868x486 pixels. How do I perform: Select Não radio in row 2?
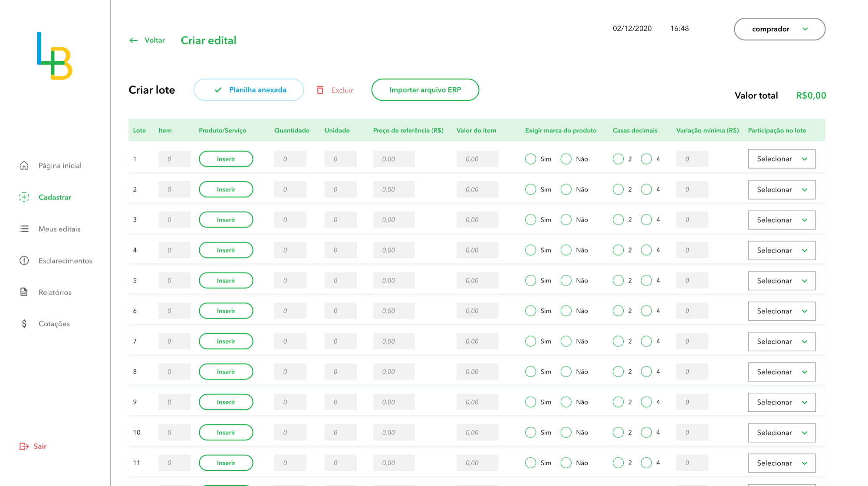coord(566,189)
